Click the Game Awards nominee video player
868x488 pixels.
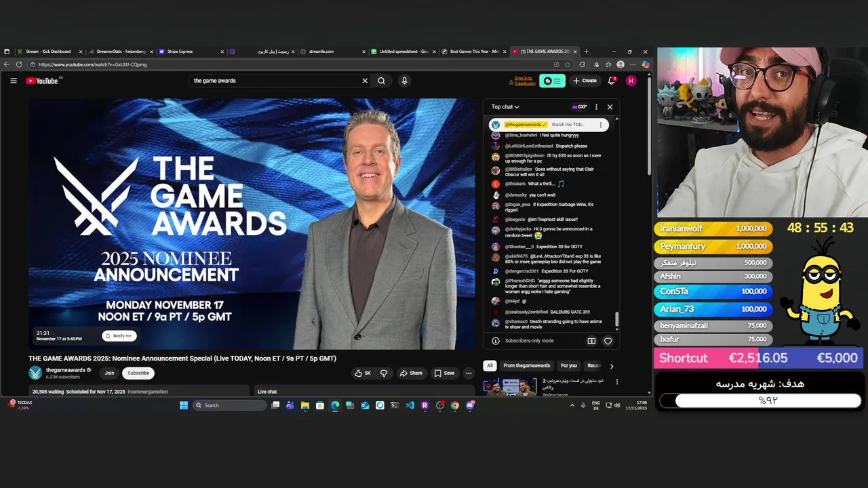click(252, 224)
